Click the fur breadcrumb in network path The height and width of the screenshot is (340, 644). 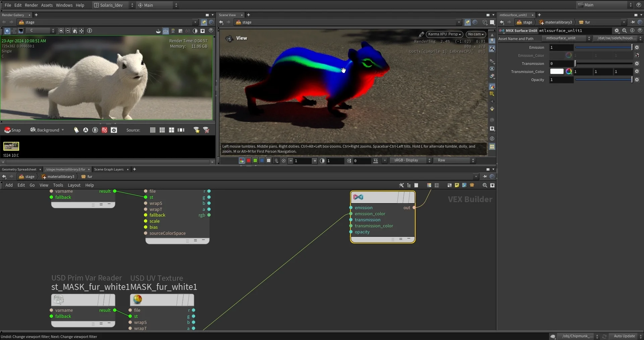(89, 177)
